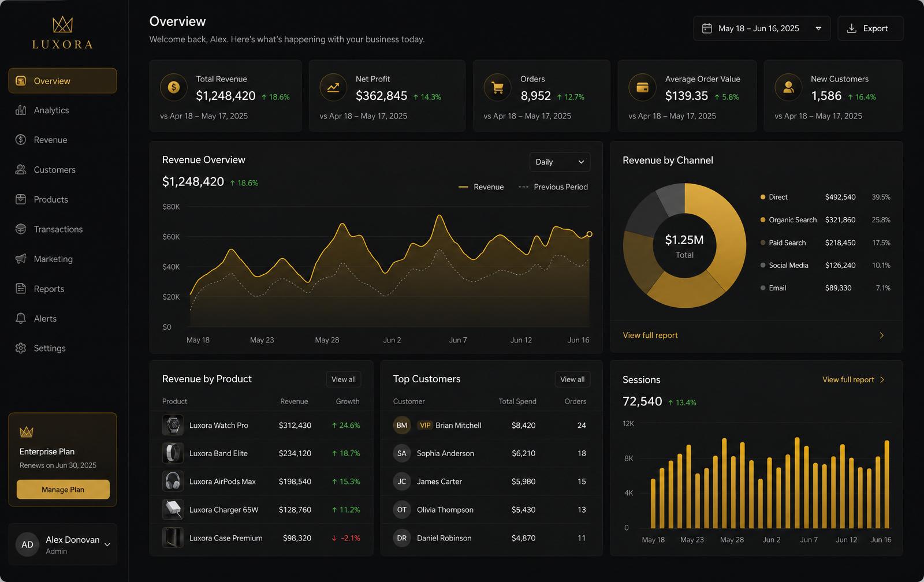Click the calendar icon in date picker

pyautogui.click(x=707, y=28)
